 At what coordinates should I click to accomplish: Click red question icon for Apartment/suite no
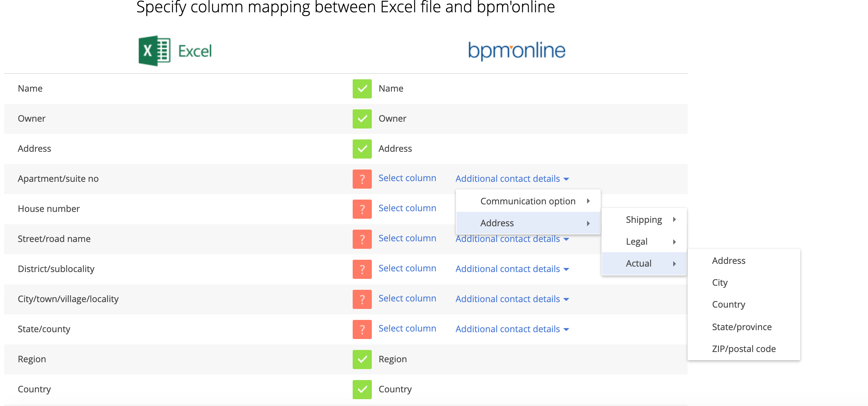pyautogui.click(x=362, y=179)
